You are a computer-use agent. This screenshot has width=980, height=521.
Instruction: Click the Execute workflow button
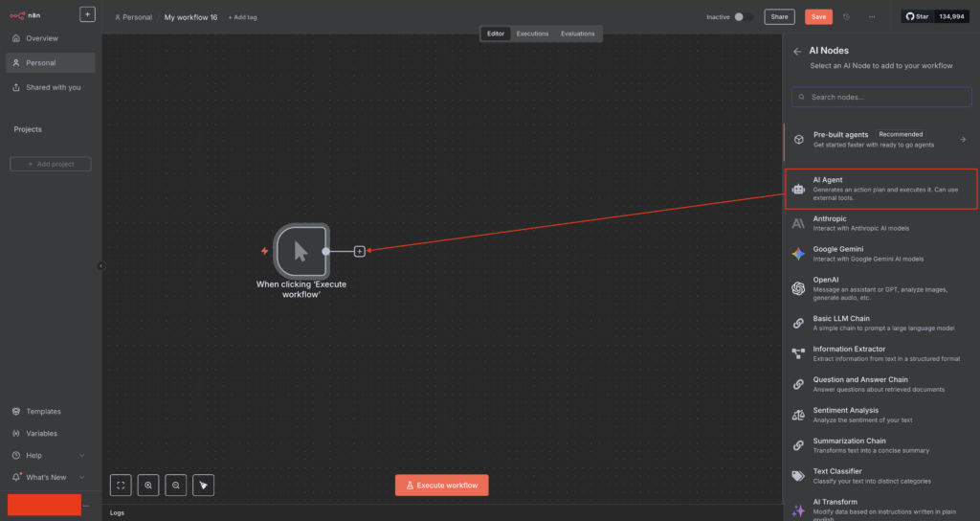pyautogui.click(x=441, y=486)
